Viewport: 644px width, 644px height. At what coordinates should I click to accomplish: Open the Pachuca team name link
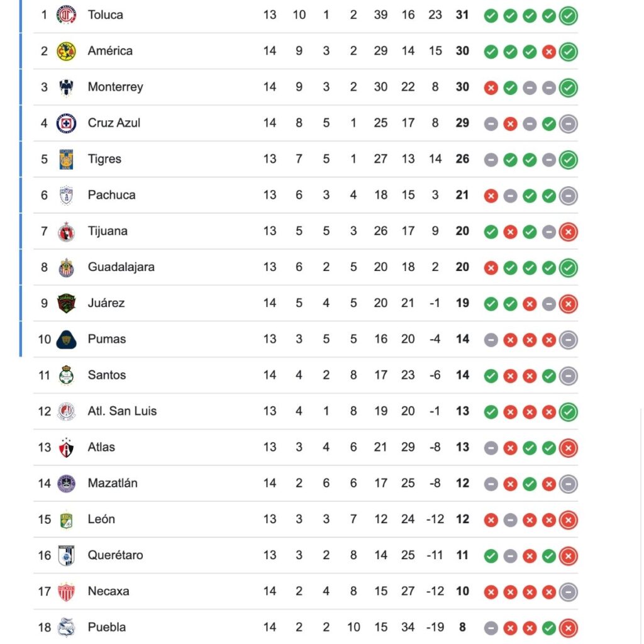(111, 195)
